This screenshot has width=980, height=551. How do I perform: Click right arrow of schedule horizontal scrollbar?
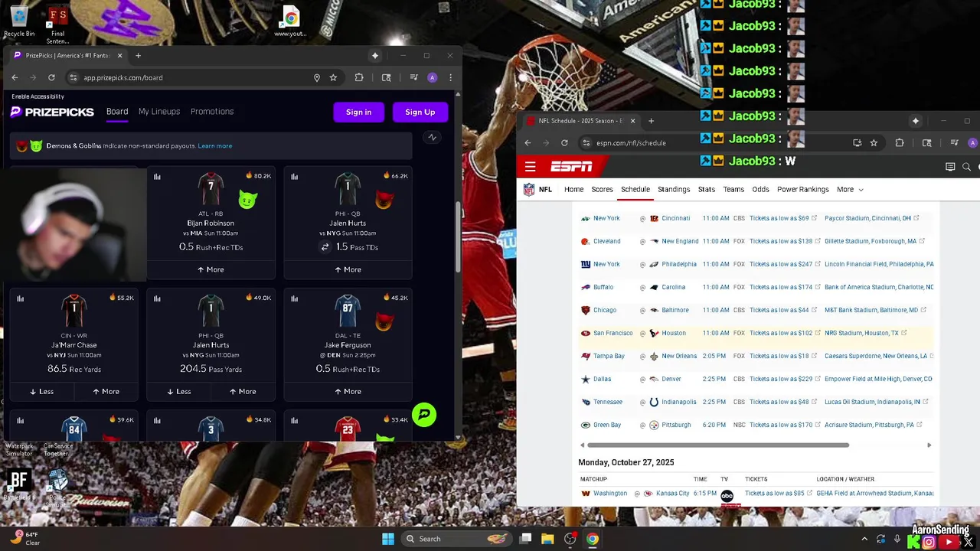click(x=929, y=445)
